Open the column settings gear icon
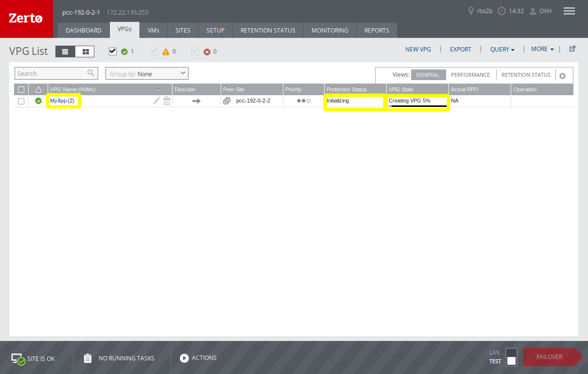This screenshot has height=374, width=588. [562, 76]
